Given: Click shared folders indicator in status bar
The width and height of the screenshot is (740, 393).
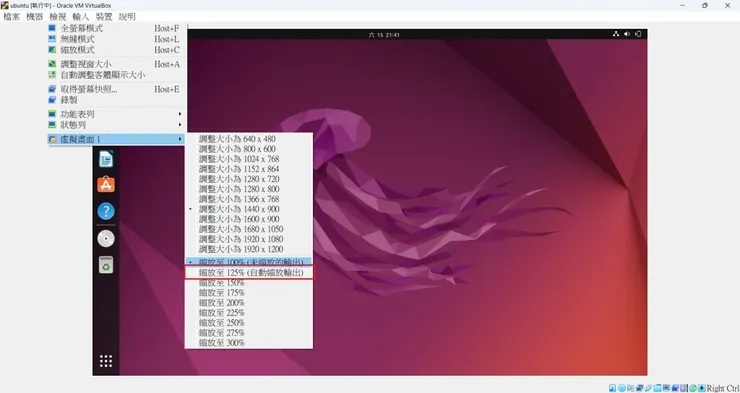Looking at the screenshot, I should tap(657, 388).
